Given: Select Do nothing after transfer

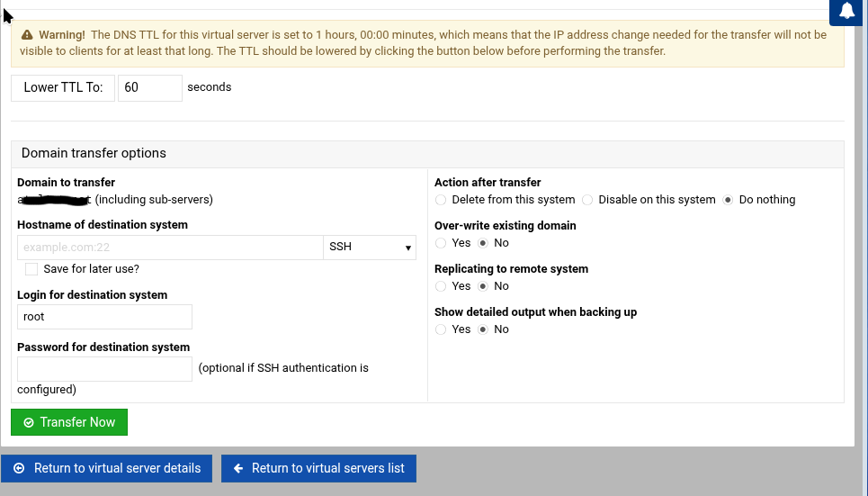Looking at the screenshot, I should click(728, 200).
